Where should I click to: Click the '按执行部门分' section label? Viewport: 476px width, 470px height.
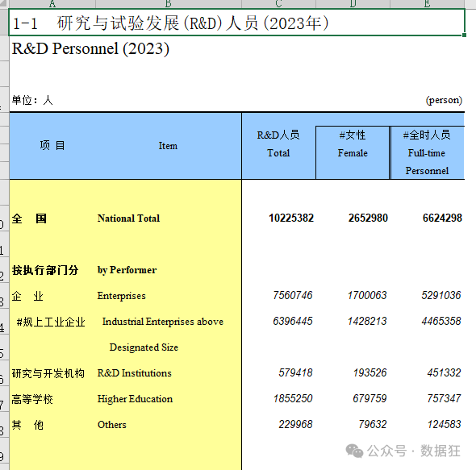click(x=45, y=270)
